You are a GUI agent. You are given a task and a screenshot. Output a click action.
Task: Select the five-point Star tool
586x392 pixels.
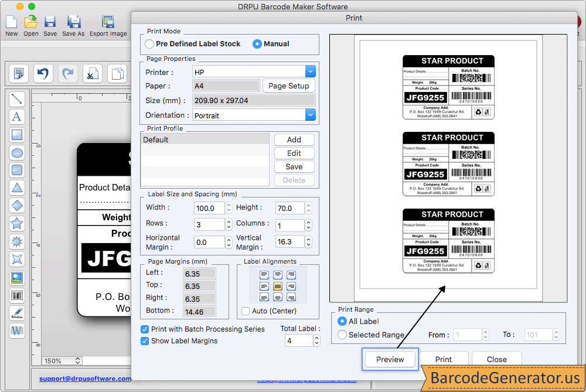coord(17,223)
